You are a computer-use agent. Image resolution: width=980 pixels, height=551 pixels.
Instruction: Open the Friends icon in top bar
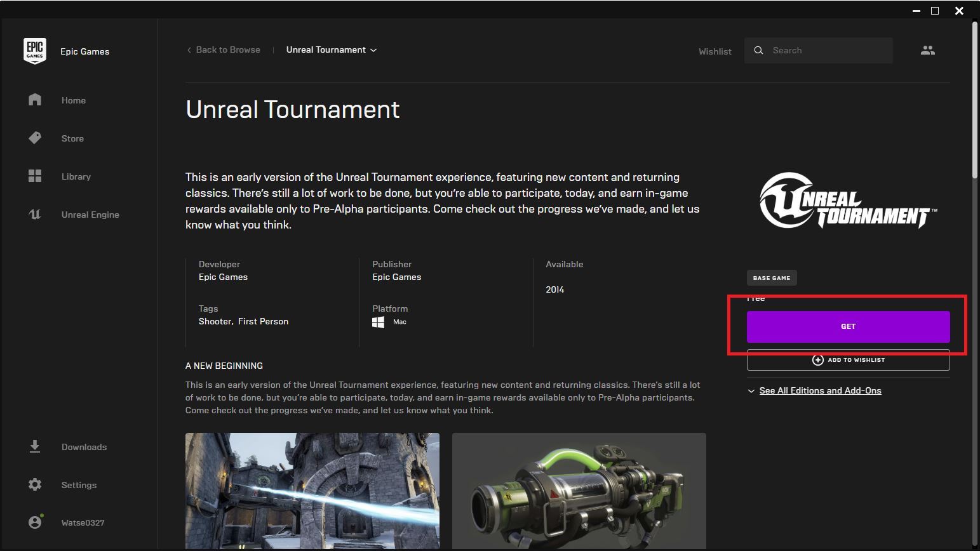click(x=927, y=50)
